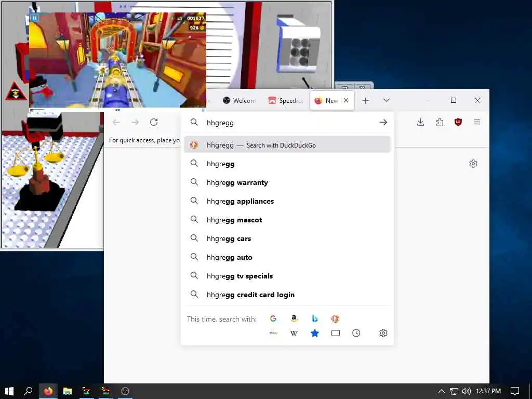Open the uBlock Origin shield icon

point(458,122)
